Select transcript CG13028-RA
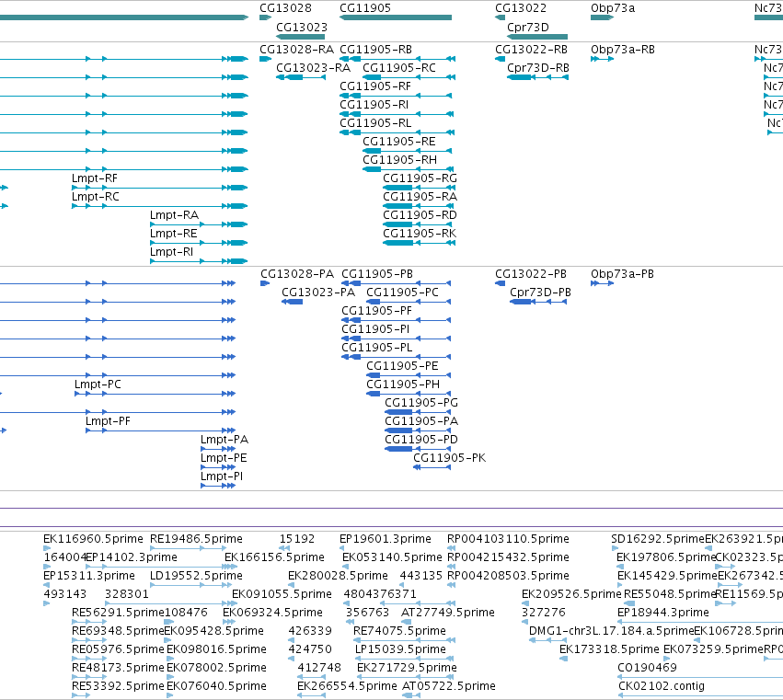This screenshot has width=783, height=700. coord(296,50)
